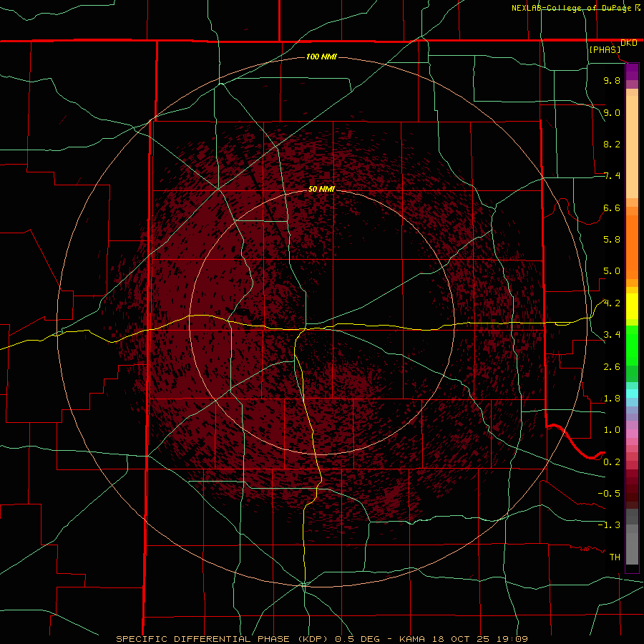This screenshot has height=644, width=644.
Task: Click the KDP product caption at bottom
Action: (321, 639)
